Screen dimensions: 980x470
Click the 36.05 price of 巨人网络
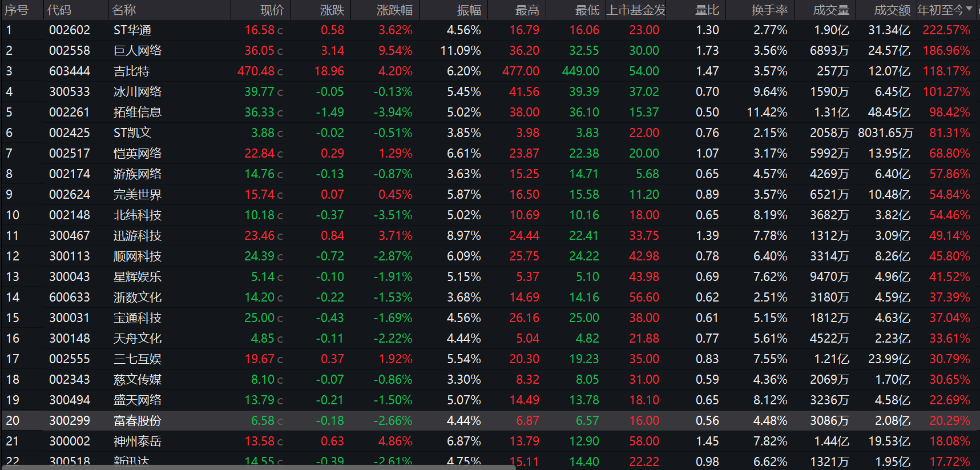click(x=260, y=50)
